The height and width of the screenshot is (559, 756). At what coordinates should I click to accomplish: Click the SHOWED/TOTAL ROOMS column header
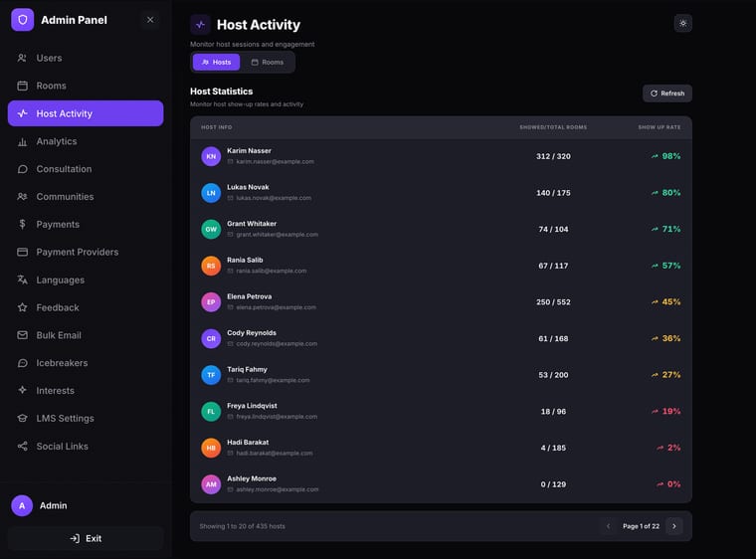[553, 127]
